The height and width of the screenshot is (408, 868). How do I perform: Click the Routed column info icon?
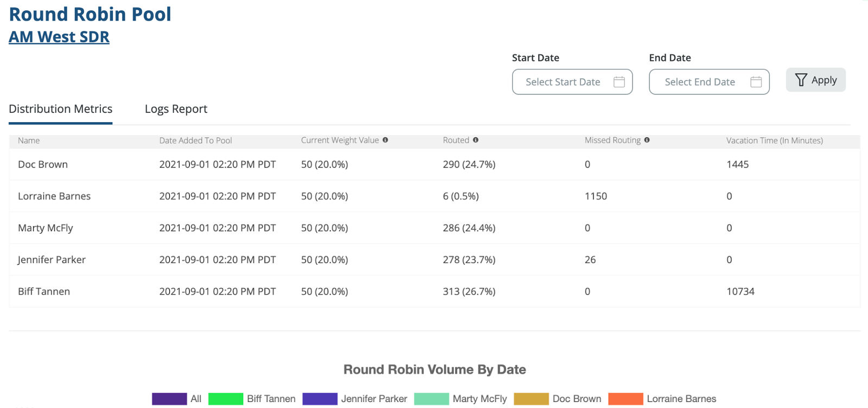476,140
